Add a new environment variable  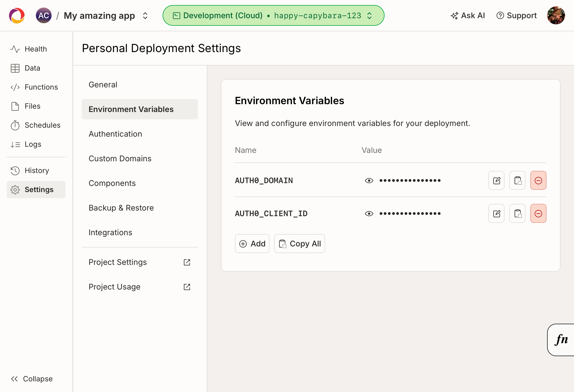tap(252, 244)
